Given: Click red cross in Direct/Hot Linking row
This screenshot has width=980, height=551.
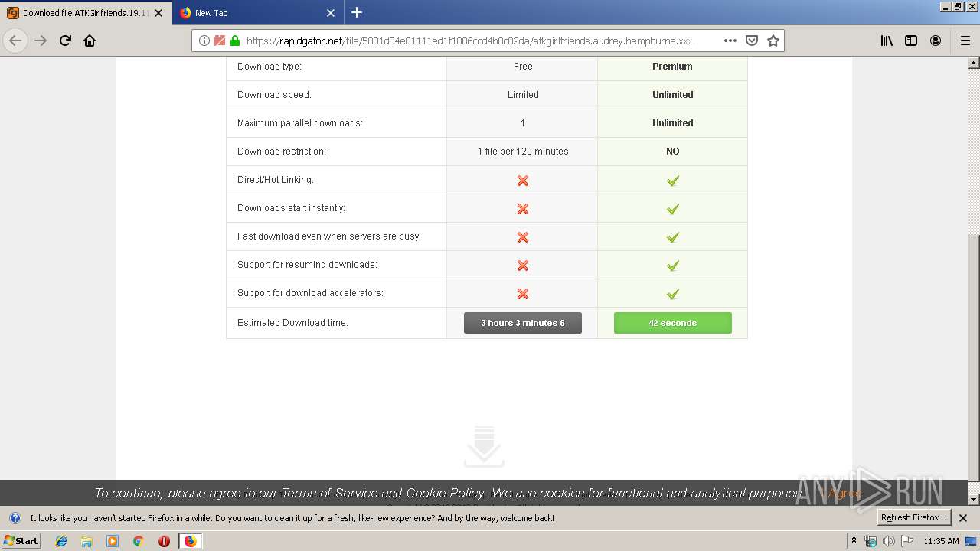Looking at the screenshot, I should pos(523,181).
